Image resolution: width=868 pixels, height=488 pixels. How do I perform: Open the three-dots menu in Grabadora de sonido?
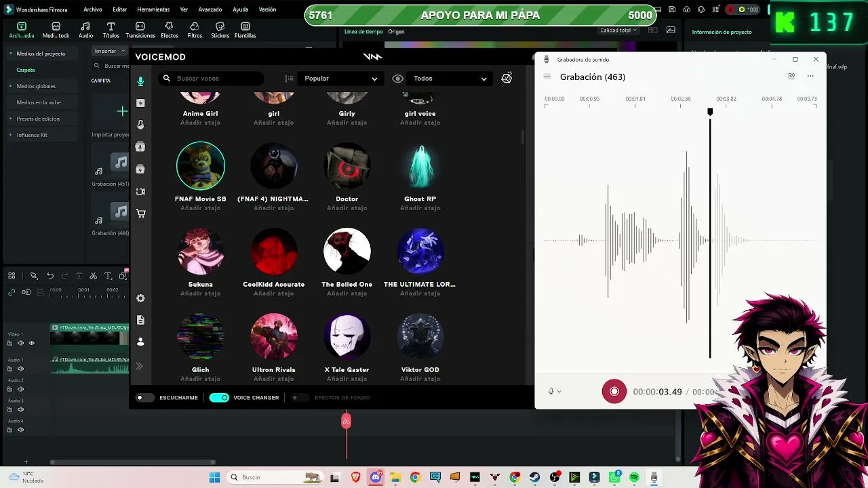(810, 77)
